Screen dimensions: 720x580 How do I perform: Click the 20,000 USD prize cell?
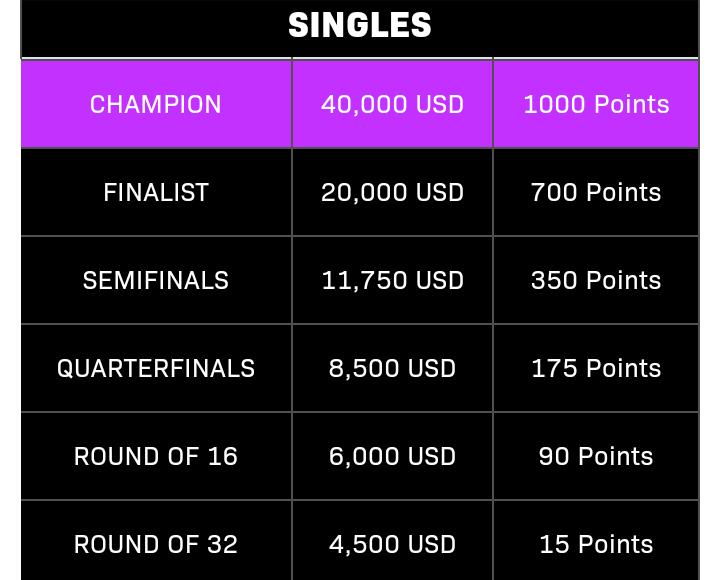pos(392,192)
